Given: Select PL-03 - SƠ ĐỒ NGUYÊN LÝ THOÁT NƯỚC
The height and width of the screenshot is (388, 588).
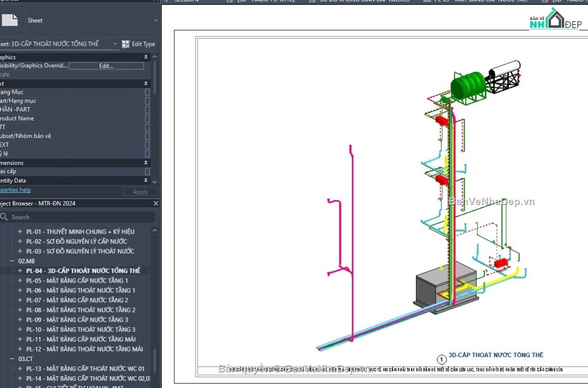Looking at the screenshot, I should point(80,251).
